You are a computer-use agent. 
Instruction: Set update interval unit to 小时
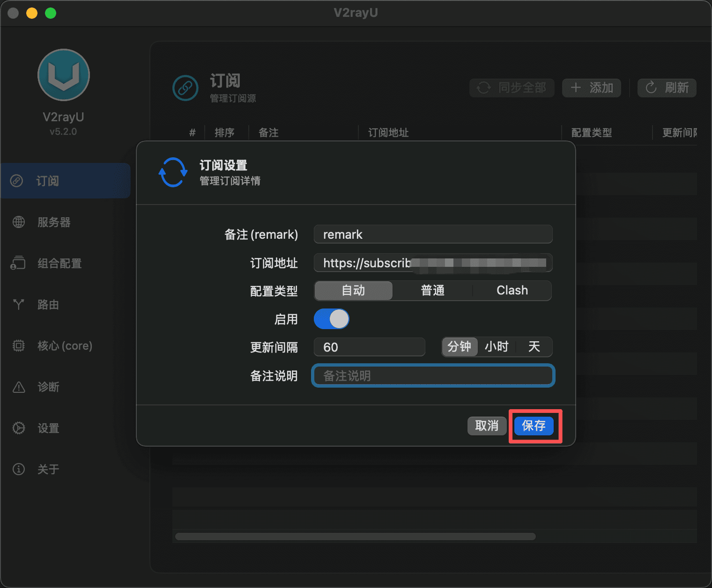(497, 347)
